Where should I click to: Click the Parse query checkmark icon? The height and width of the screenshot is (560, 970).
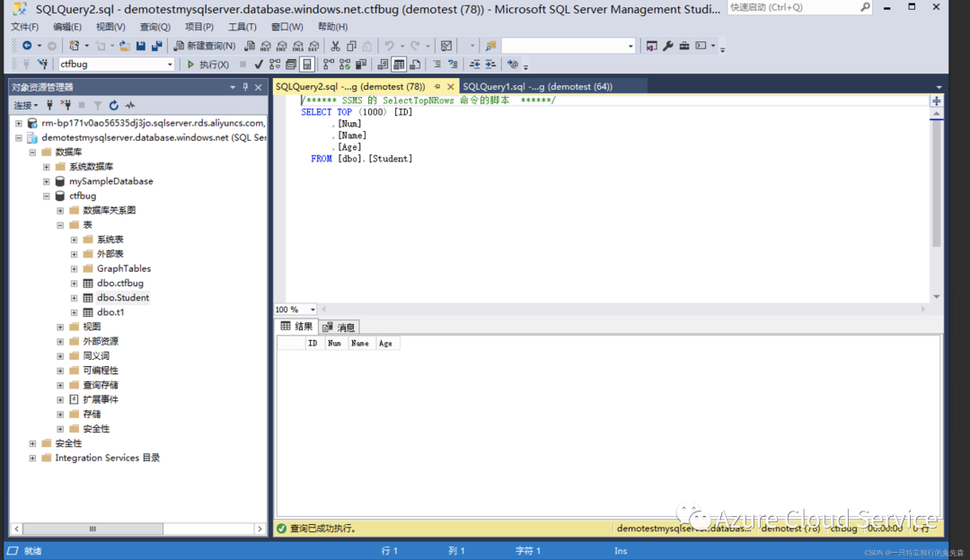259,65
